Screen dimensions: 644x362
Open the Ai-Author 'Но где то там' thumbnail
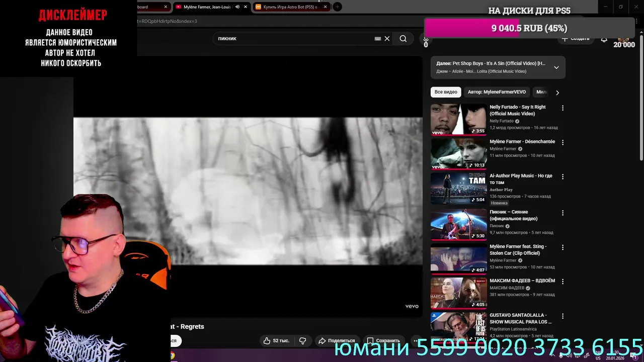click(x=458, y=189)
